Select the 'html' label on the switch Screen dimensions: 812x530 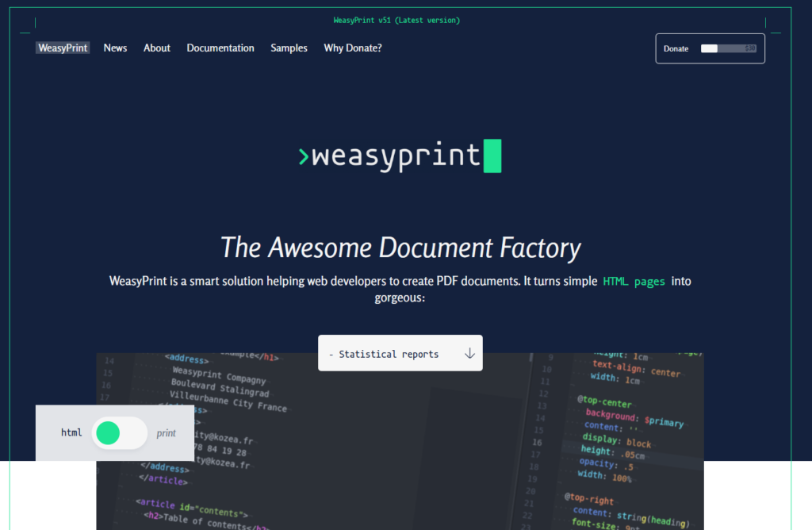(71, 432)
